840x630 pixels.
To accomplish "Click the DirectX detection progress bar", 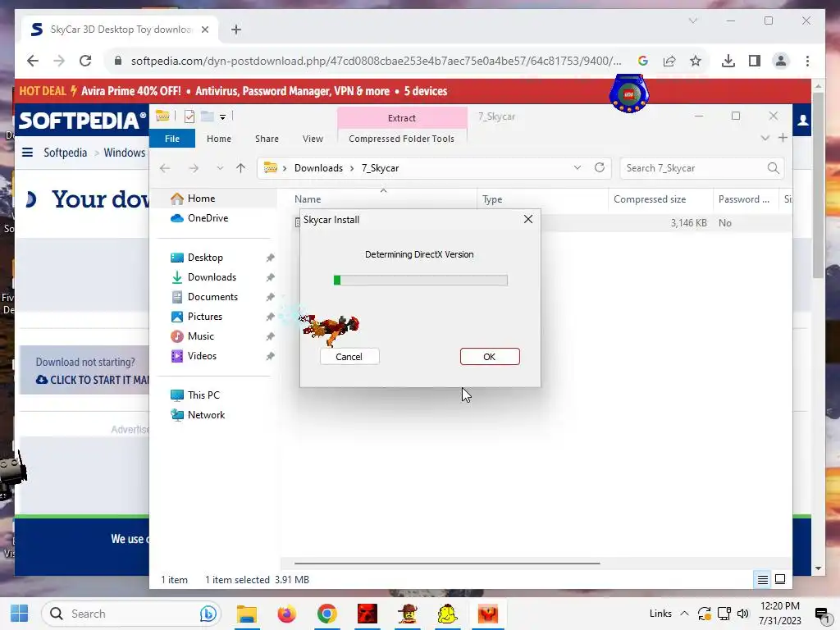I will (421, 281).
